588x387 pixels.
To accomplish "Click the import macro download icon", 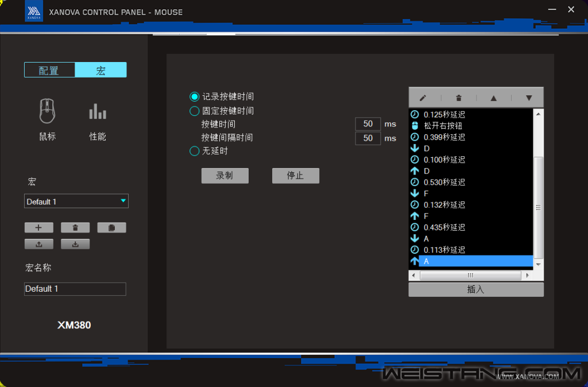I will point(75,244).
